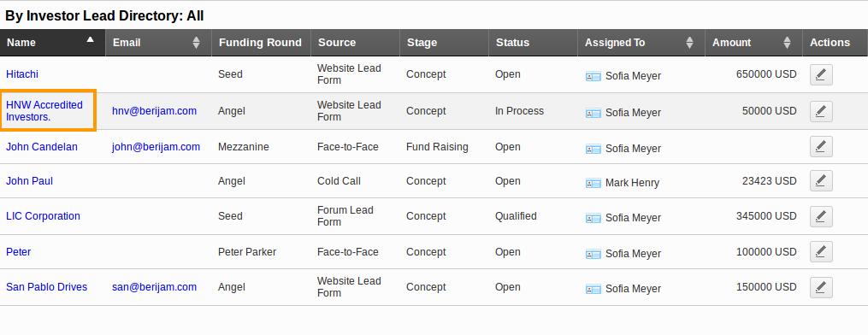Open the LIC Corporation record
The image size is (868, 335).
click(x=43, y=216)
